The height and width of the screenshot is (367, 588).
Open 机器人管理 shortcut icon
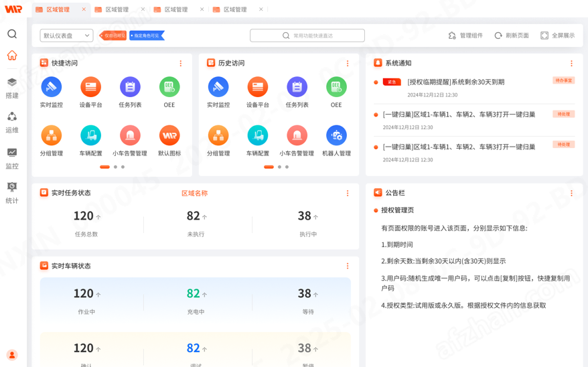(336, 136)
